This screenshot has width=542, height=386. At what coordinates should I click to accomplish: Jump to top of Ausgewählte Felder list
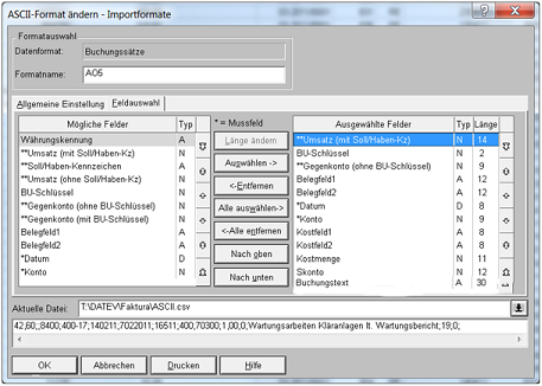(x=506, y=147)
